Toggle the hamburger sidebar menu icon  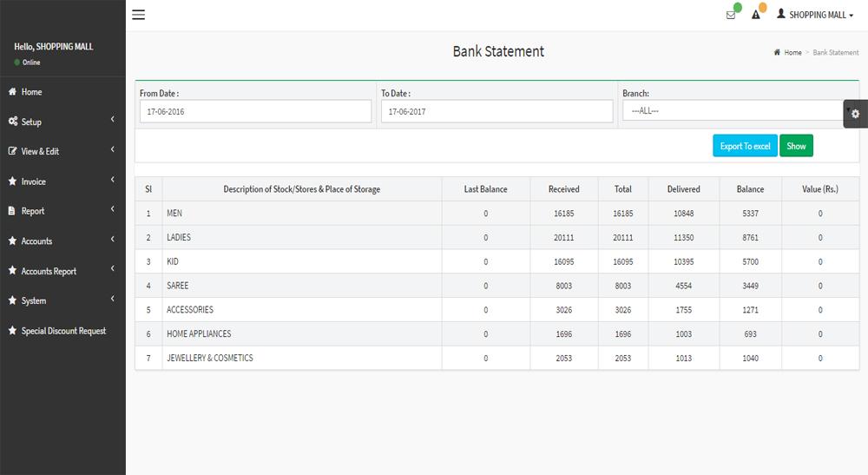coord(138,15)
